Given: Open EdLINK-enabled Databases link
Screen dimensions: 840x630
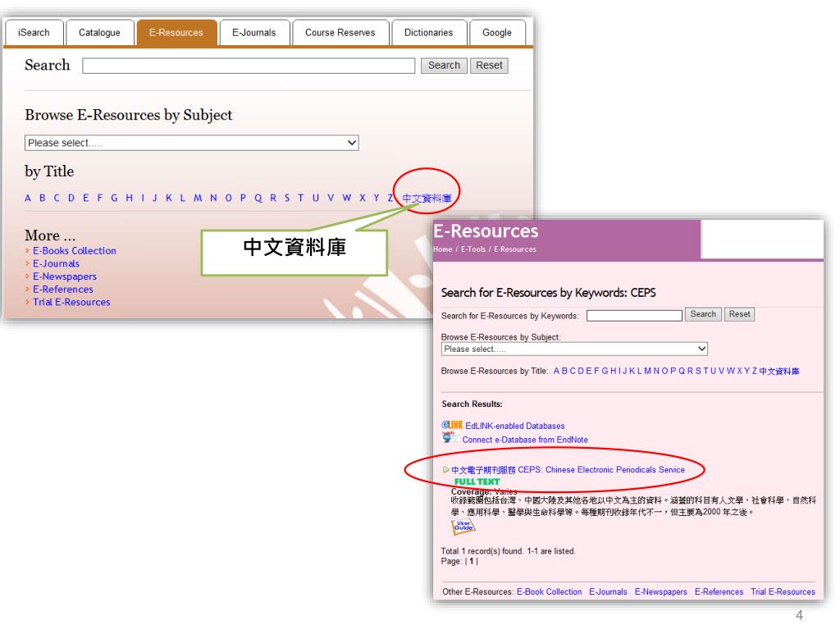Looking at the screenshot, I should coord(515,426).
